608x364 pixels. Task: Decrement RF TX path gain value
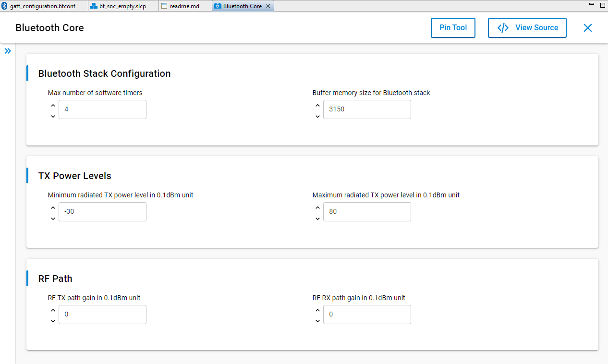coord(53,321)
